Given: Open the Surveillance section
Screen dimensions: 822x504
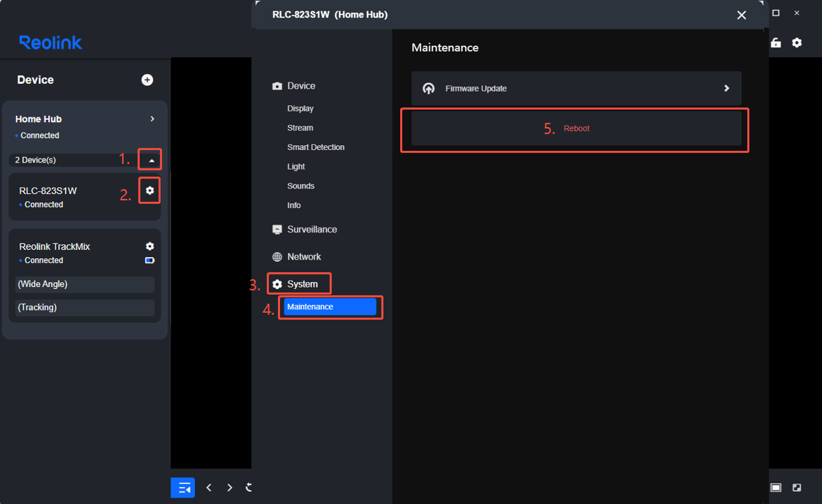Looking at the screenshot, I should (x=312, y=230).
